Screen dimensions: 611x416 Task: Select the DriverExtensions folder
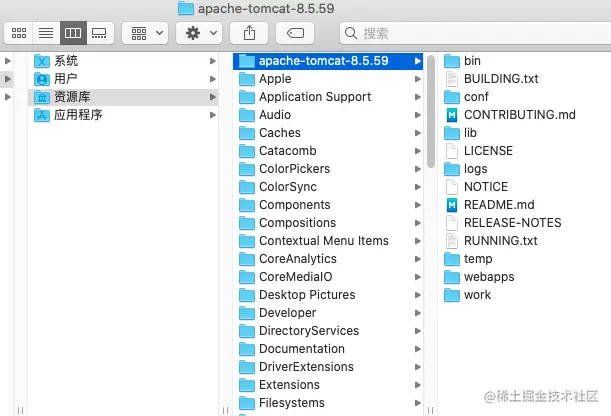[x=328, y=367]
